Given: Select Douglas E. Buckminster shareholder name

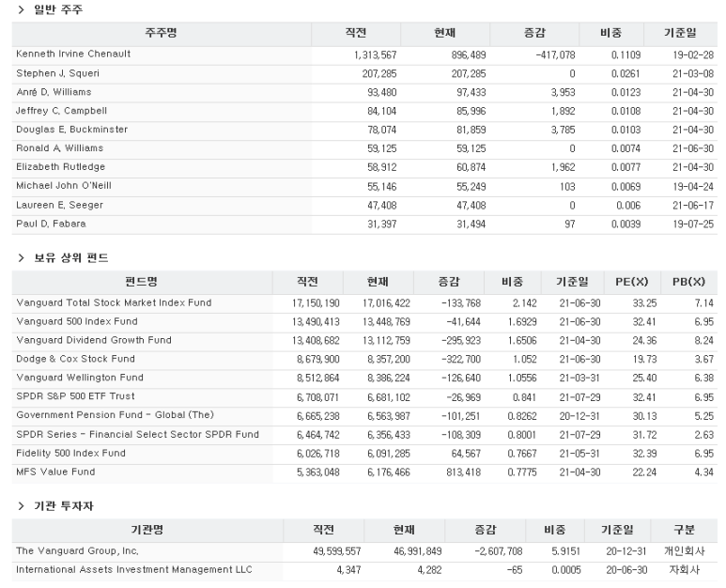Looking at the screenshot, I should click(x=71, y=130).
